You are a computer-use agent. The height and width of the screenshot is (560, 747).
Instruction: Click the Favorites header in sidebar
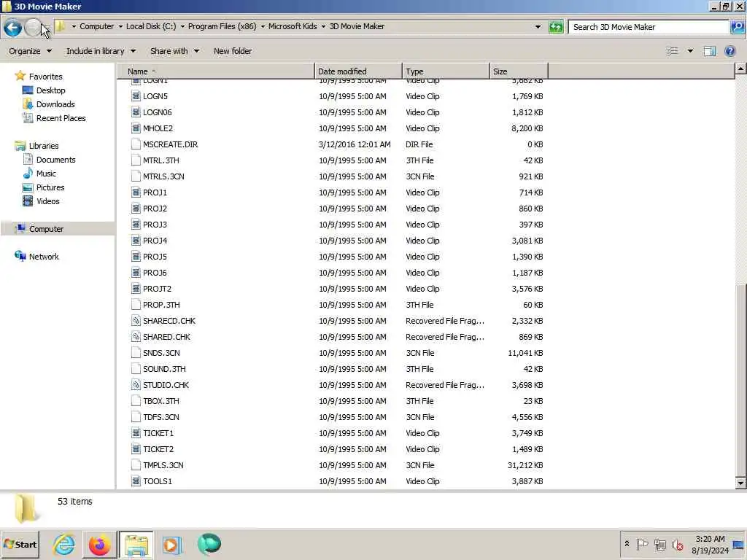coord(45,77)
